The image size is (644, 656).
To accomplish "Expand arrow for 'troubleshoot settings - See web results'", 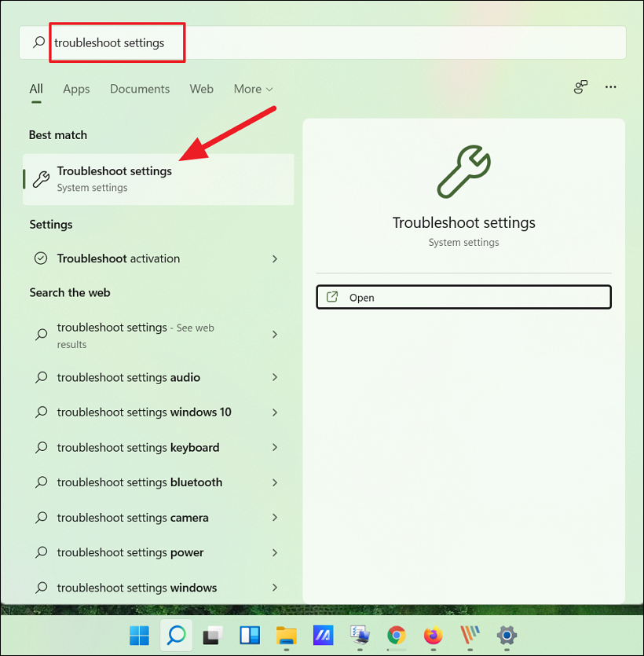I will [275, 334].
